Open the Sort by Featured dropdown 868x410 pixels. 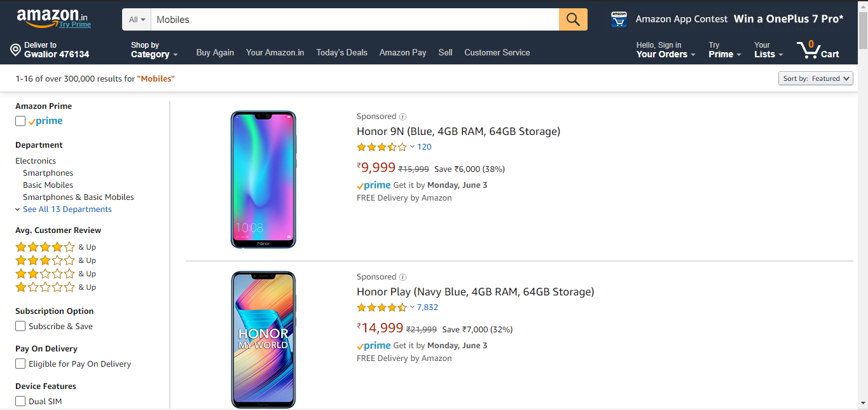(816, 78)
